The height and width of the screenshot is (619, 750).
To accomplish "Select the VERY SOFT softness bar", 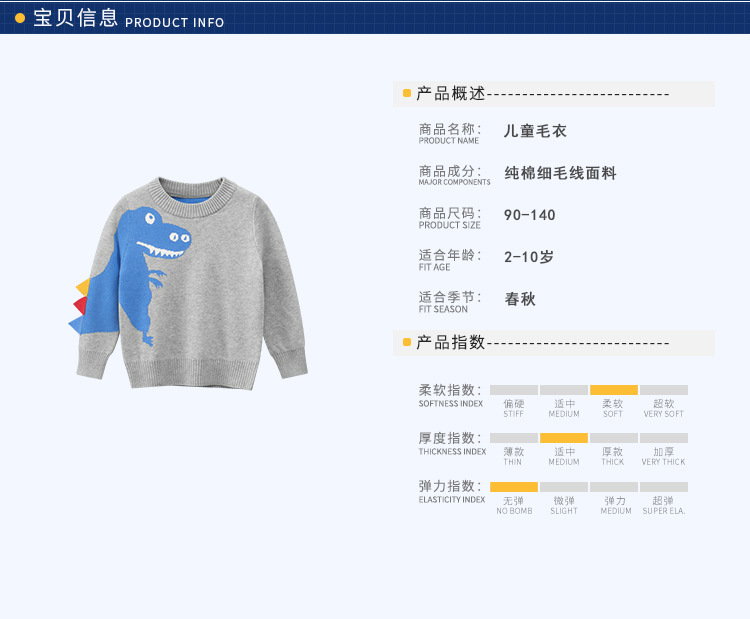I will (x=664, y=390).
